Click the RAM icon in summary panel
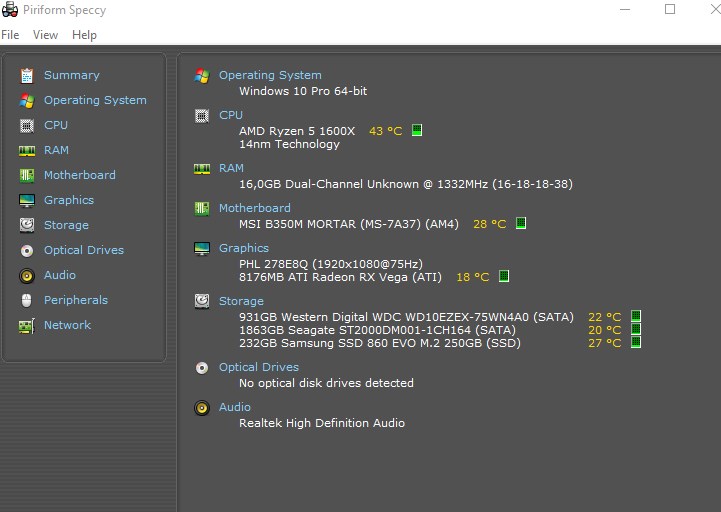 coord(202,169)
